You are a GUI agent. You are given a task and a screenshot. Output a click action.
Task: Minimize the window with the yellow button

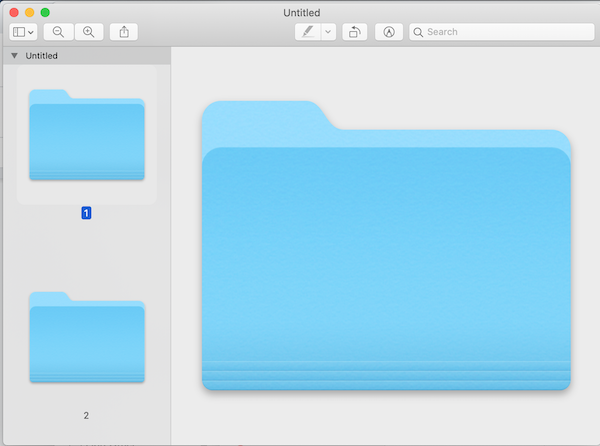coord(29,13)
